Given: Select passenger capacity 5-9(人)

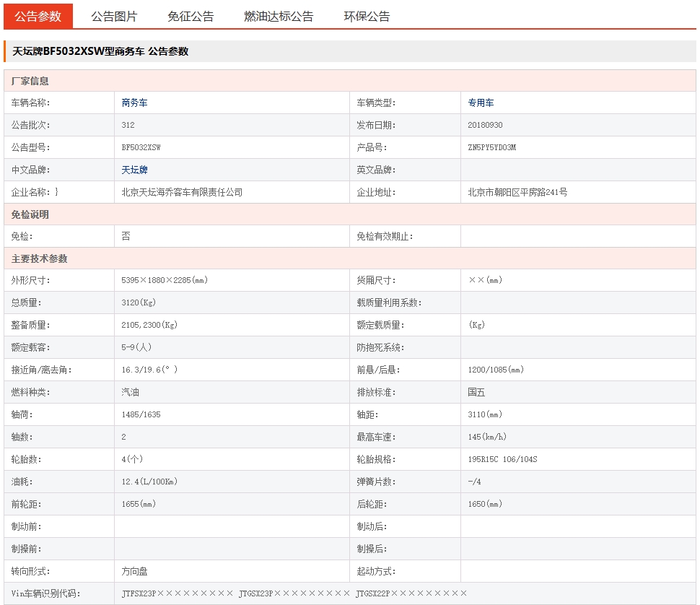Looking at the screenshot, I should click(x=136, y=347).
